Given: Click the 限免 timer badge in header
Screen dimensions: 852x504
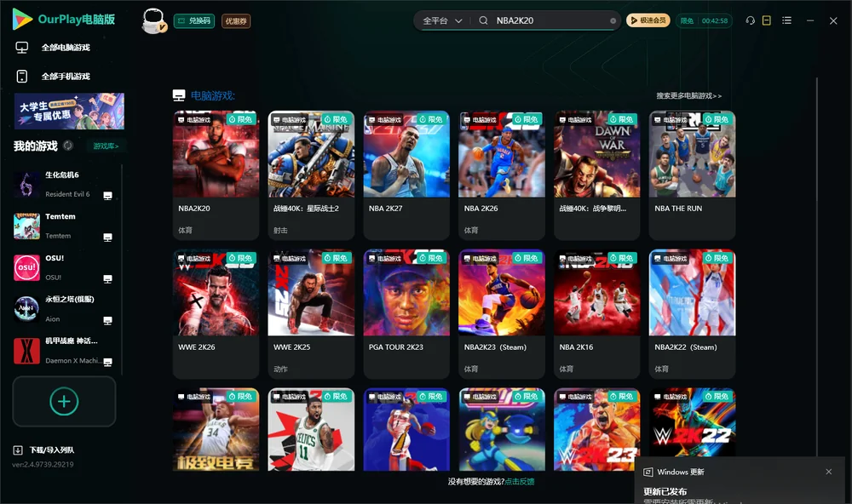Looking at the screenshot, I should click(704, 20).
